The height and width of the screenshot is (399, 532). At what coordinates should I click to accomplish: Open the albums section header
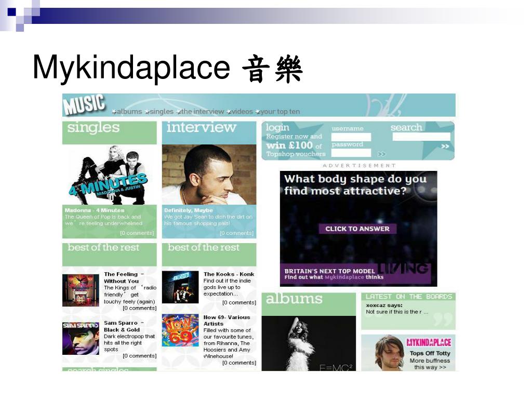point(309,304)
